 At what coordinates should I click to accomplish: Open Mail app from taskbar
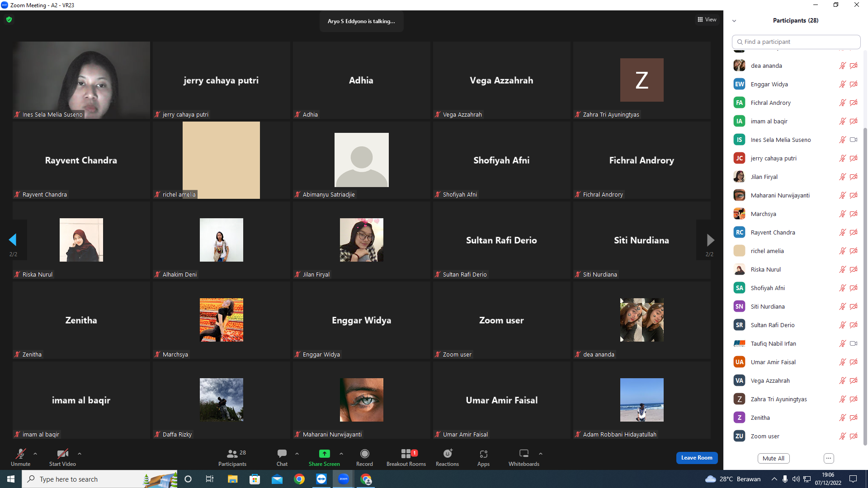[x=277, y=479]
